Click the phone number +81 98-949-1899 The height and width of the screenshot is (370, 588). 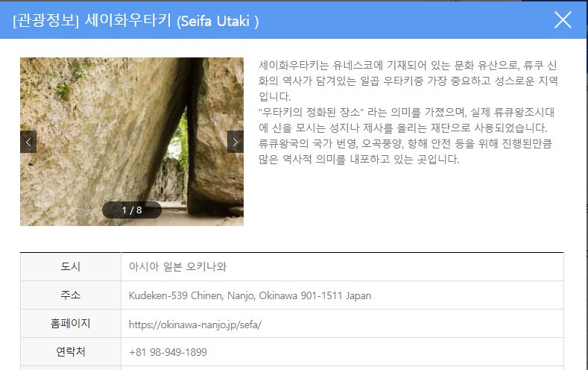click(x=168, y=352)
